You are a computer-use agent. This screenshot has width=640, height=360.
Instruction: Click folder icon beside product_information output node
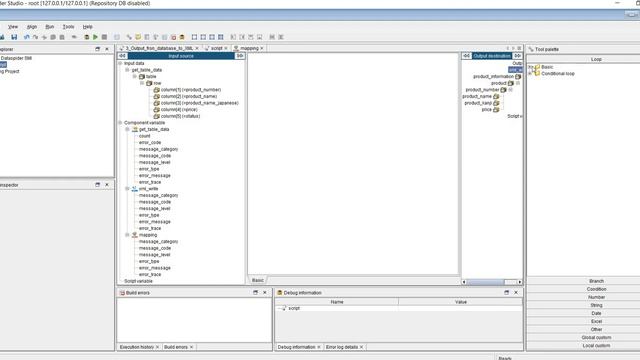coord(518,77)
